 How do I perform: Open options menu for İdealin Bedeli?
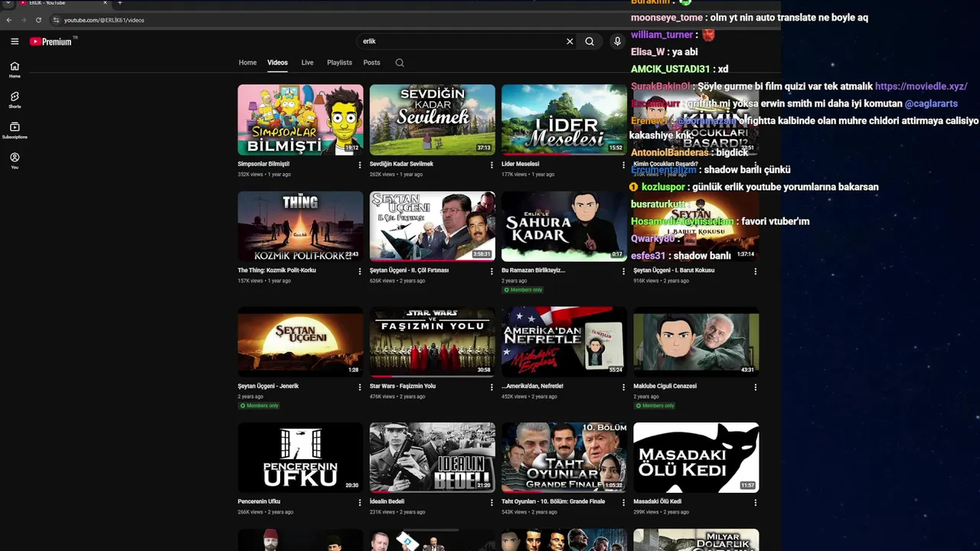[492, 503]
